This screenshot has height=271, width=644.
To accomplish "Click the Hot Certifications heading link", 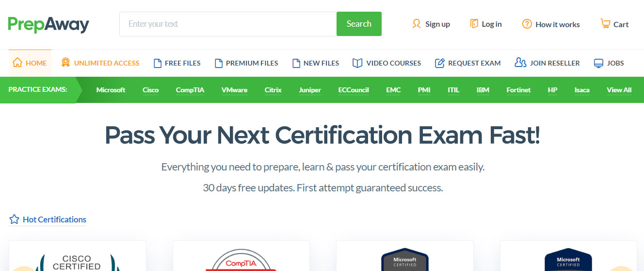I will (54, 220).
